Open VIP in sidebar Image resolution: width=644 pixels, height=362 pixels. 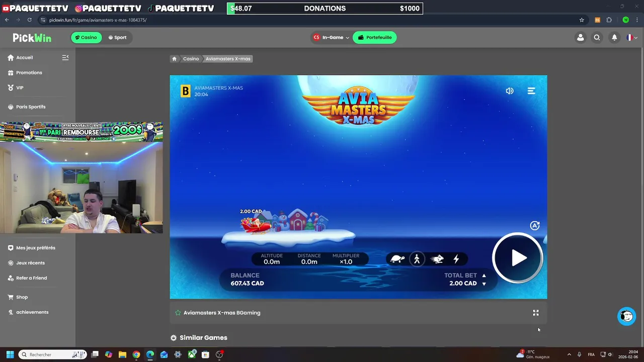pos(16,87)
